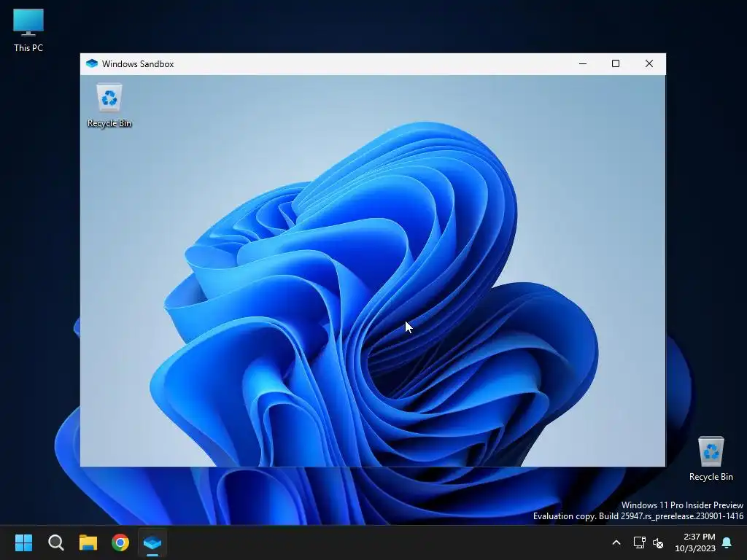Minimize the Windows Sandbox window

click(x=583, y=64)
